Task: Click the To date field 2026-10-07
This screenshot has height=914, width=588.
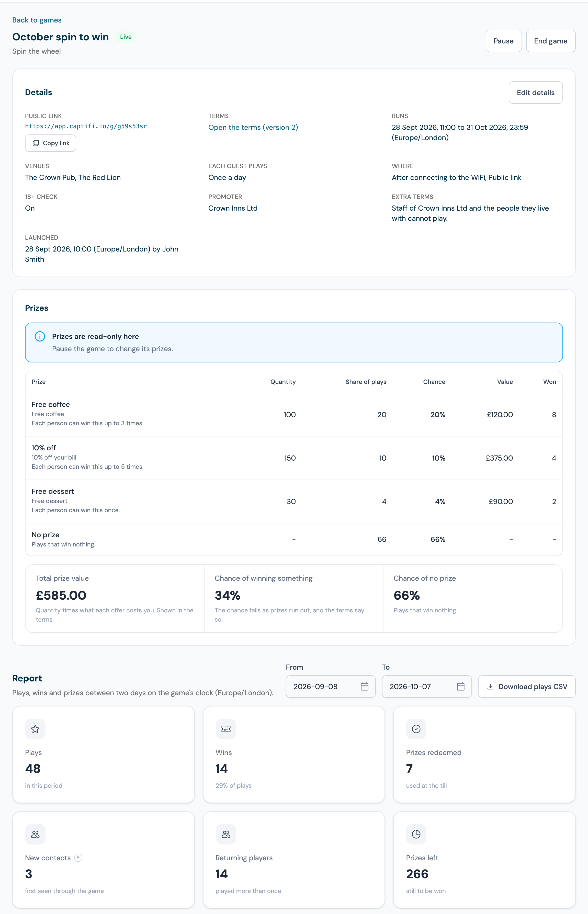Action: tap(426, 687)
